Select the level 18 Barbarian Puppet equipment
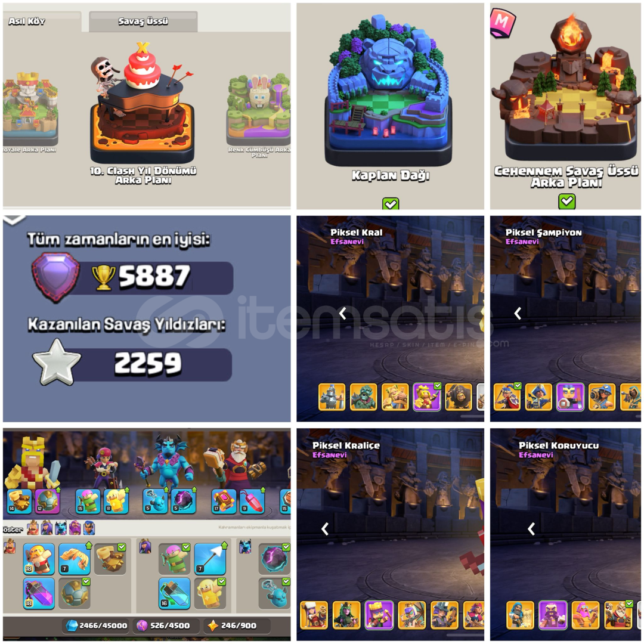This screenshot has width=644, height=644. point(39,559)
